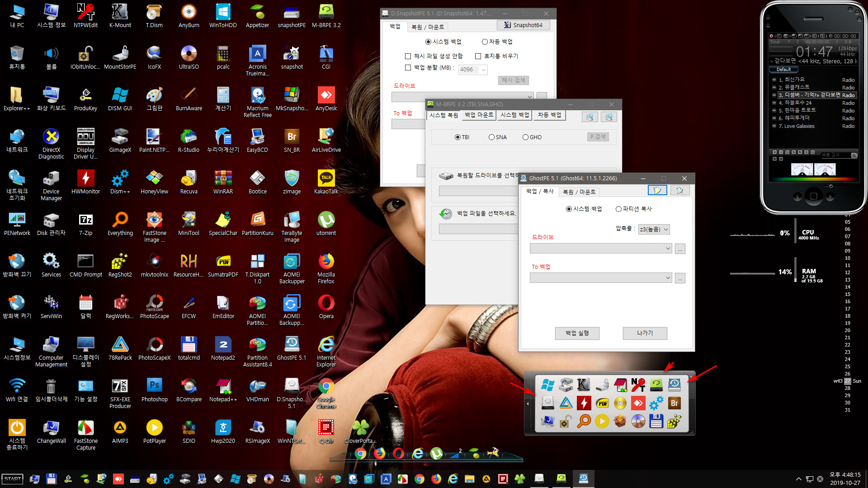Open the WinRAR desktop icon
This screenshot has height=488, width=868.
[223, 182]
